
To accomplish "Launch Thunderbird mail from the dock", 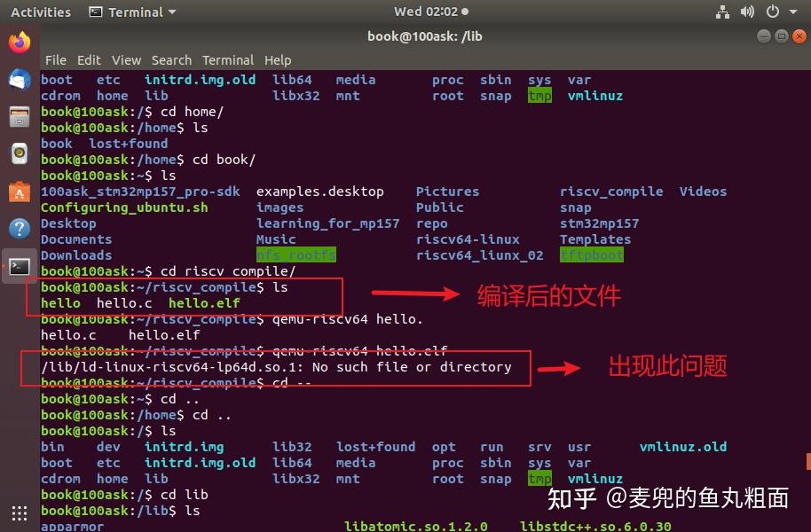I will tap(19, 79).
